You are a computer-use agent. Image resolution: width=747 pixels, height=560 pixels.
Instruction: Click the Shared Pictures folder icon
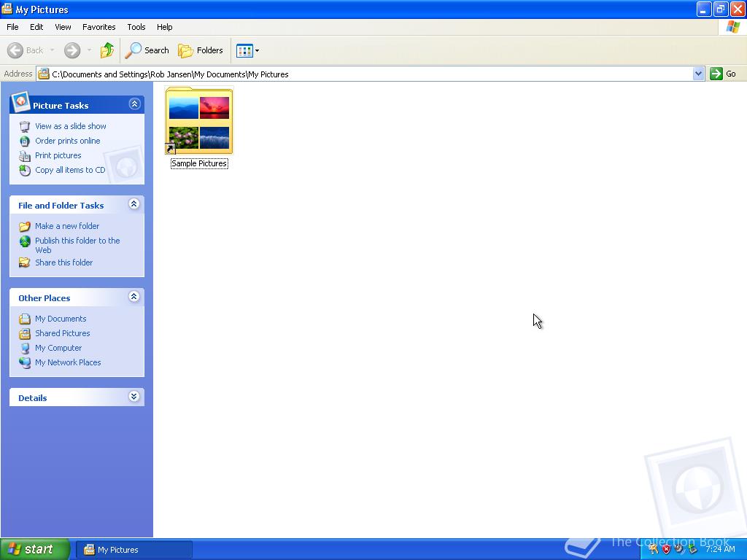pos(25,334)
